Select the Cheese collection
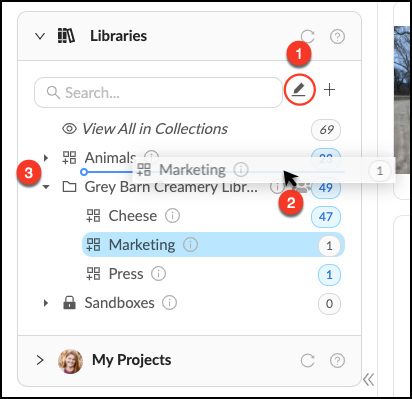412x399 pixels. [133, 216]
